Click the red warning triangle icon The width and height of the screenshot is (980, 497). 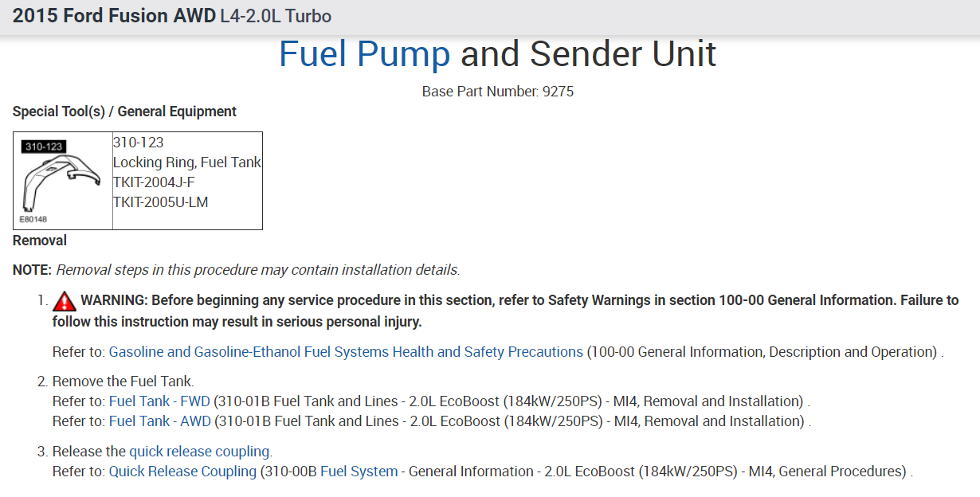tap(65, 301)
